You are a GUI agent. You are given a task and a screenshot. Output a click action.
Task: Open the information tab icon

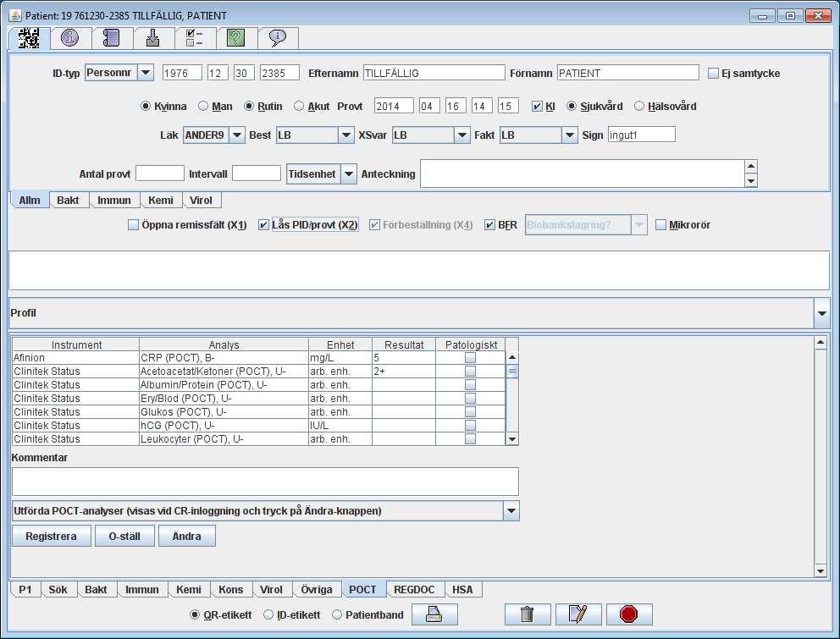[69, 37]
